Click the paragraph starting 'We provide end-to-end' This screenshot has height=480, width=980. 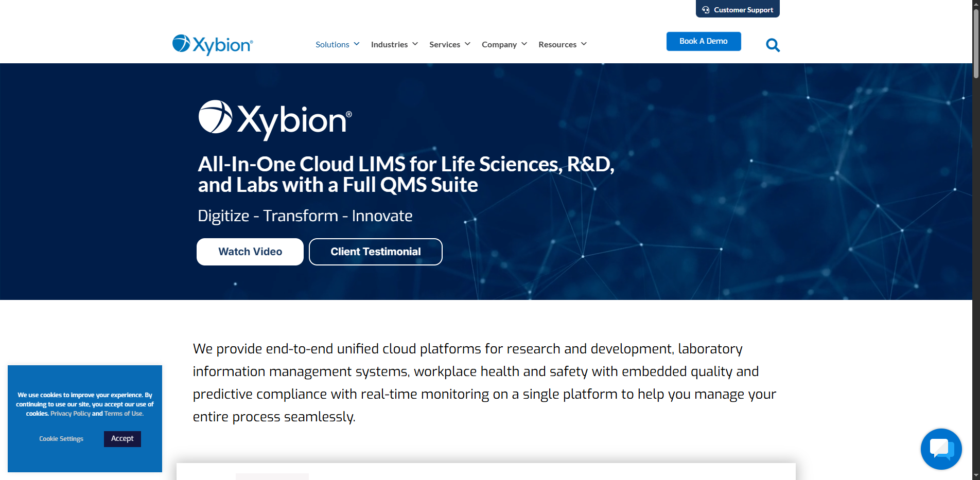point(484,383)
